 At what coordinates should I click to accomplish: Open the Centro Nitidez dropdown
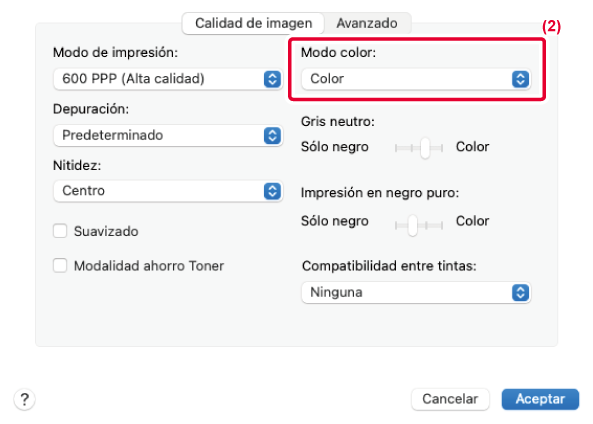(168, 191)
